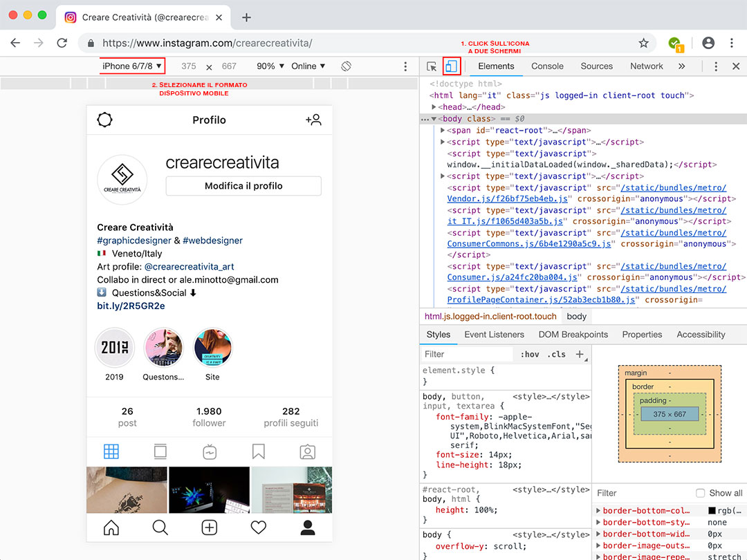Expand the react-root span node

coord(443,131)
